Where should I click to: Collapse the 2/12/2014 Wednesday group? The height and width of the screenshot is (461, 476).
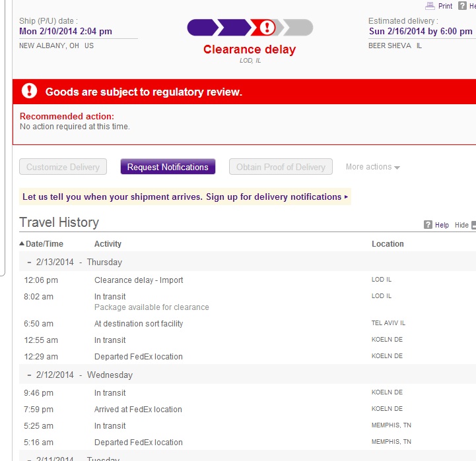click(x=30, y=375)
